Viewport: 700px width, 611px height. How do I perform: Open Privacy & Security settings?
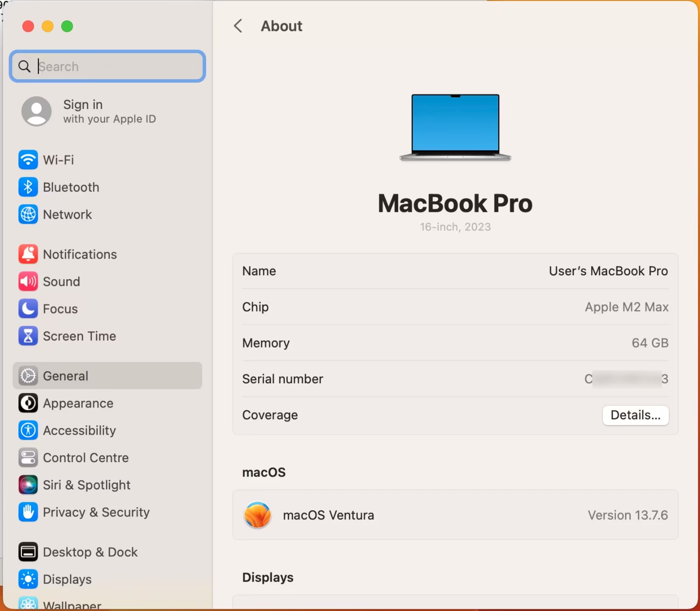(x=28, y=512)
